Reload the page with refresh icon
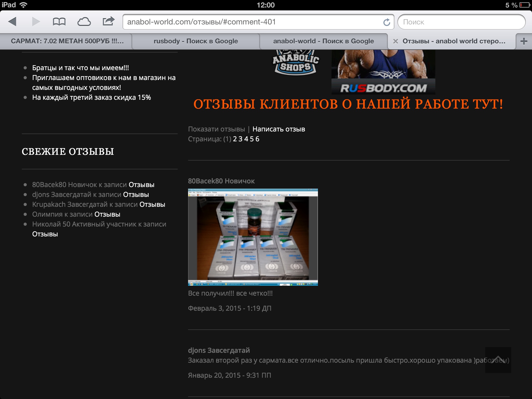 (x=387, y=22)
